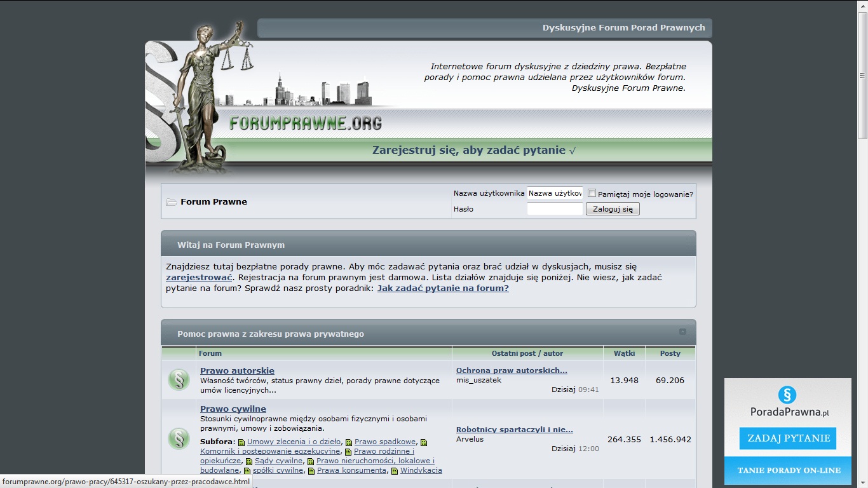Click the subforum icon before Prawo spadkowe
Screen dimensions: 868x488
(348, 442)
